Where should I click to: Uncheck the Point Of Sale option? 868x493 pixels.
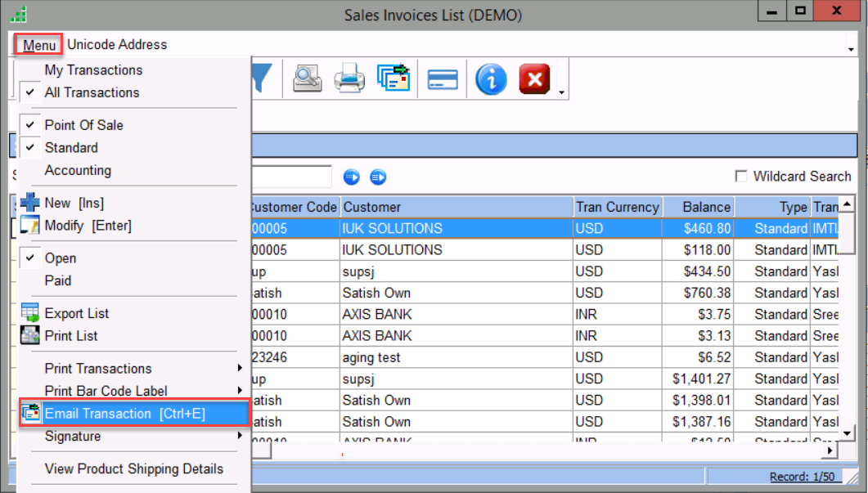pos(83,125)
